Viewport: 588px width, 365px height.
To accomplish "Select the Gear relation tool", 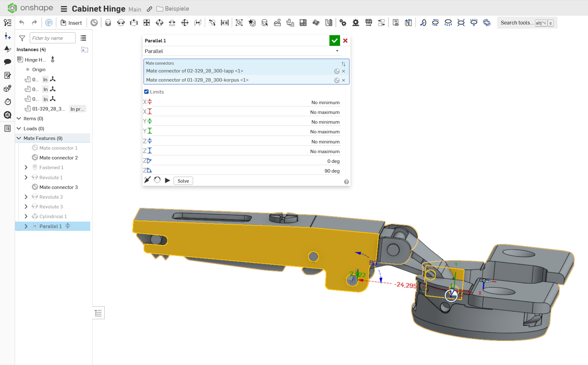I will [x=343, y=23].
